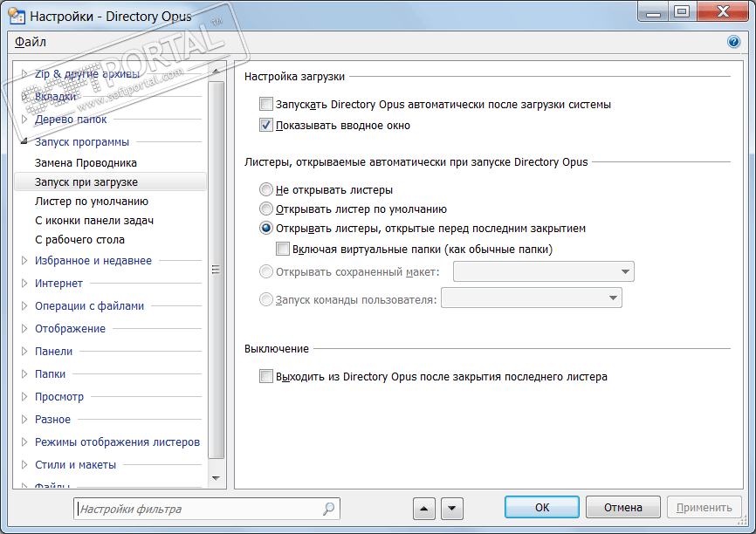The image size is (756, 534).
Task: Expand Режимы отображения листеров category
Action: click(24, 442)
